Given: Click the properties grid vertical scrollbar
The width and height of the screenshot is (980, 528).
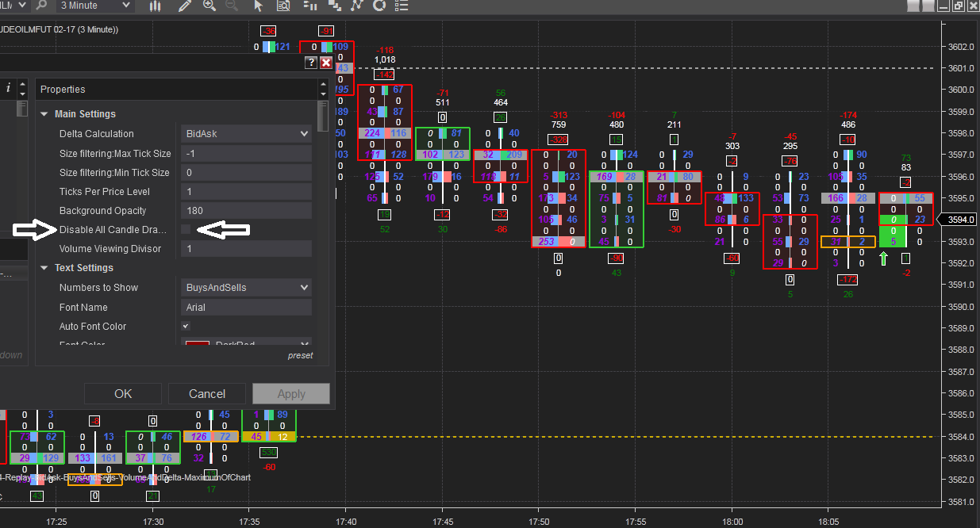Looking at the screenshot, I should pyautogui.click(x=322, y=116).
